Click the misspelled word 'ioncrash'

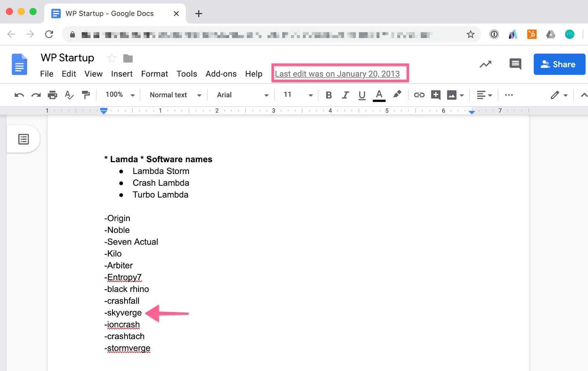point(123,325)
